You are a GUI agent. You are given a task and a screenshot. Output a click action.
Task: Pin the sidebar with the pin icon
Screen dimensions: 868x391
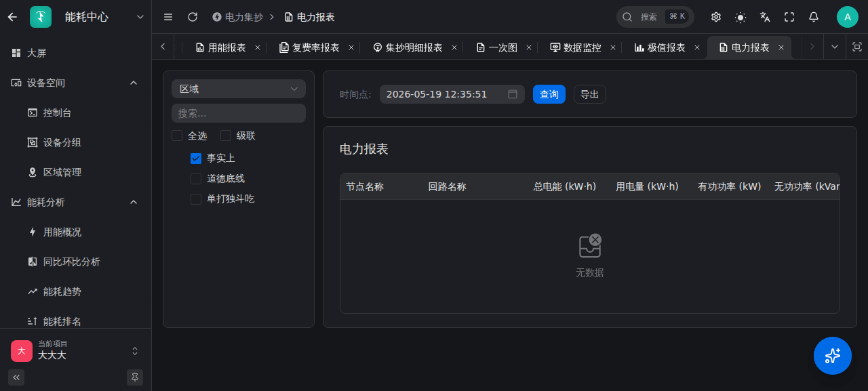pos(135,377)
